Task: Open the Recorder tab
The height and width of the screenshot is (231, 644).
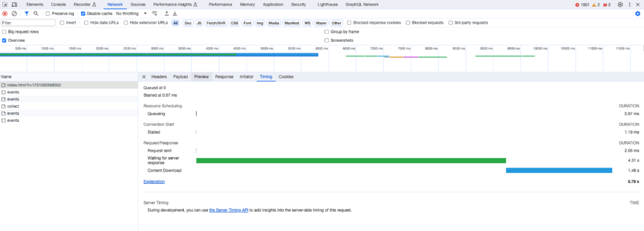Action: click(85, 5)
